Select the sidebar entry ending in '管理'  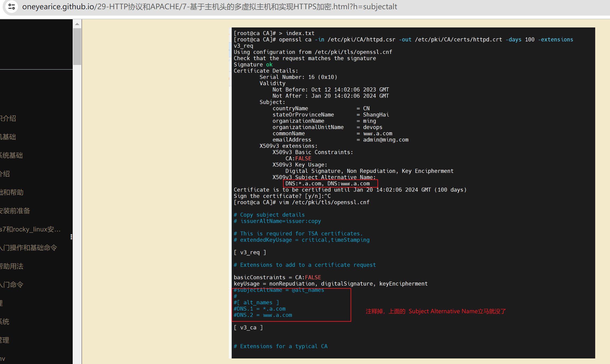(x=5, y=340)
